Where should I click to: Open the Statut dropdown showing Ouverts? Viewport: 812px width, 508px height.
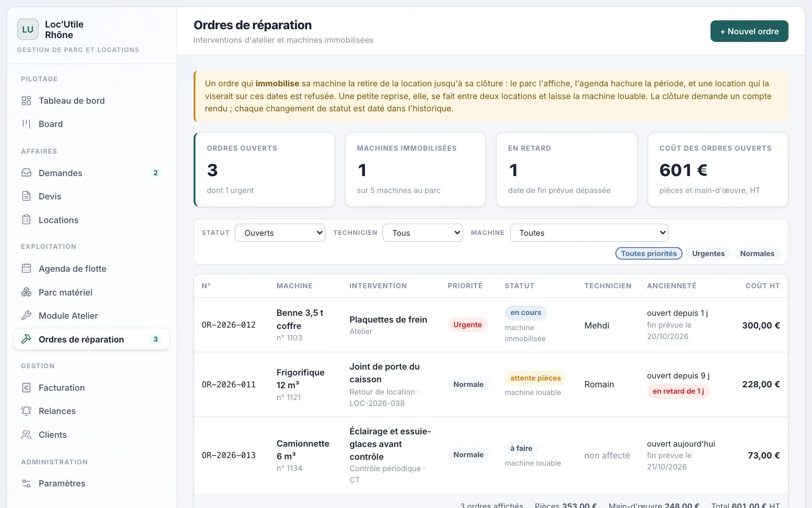pyautogui.click(x=280, y=233)
